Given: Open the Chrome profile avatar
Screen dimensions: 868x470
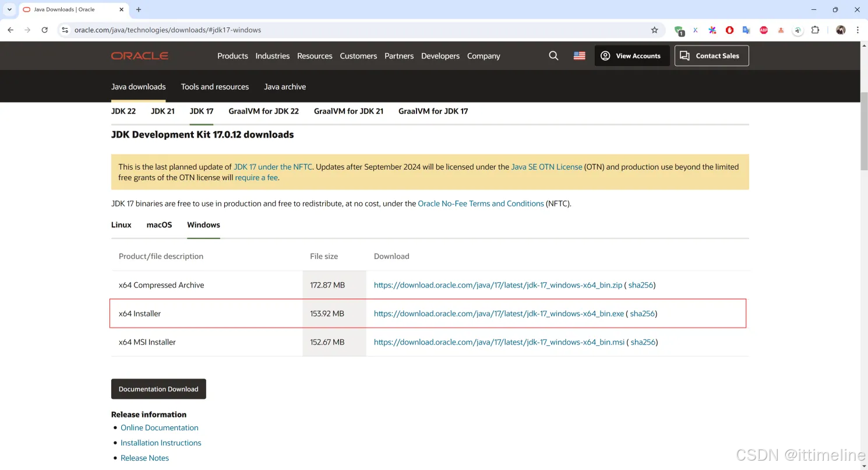Looking at the screenshot, I should [841, 30].
